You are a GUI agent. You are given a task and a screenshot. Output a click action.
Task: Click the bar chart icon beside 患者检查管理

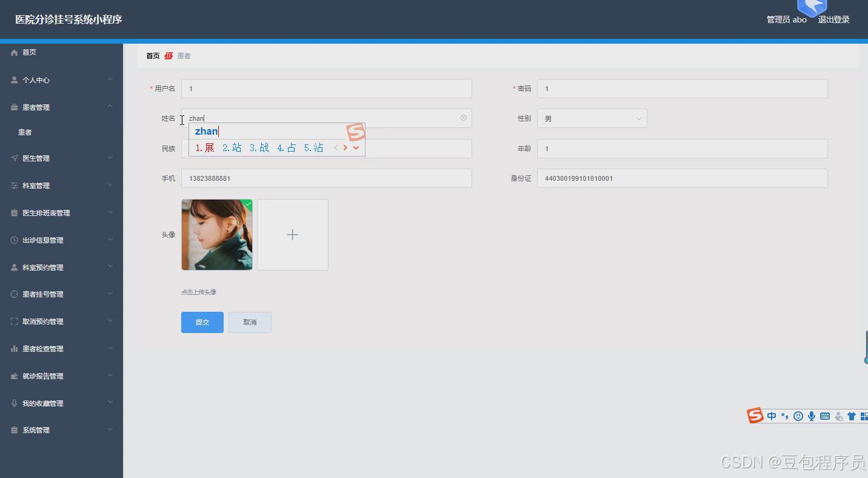coord(15,349)
